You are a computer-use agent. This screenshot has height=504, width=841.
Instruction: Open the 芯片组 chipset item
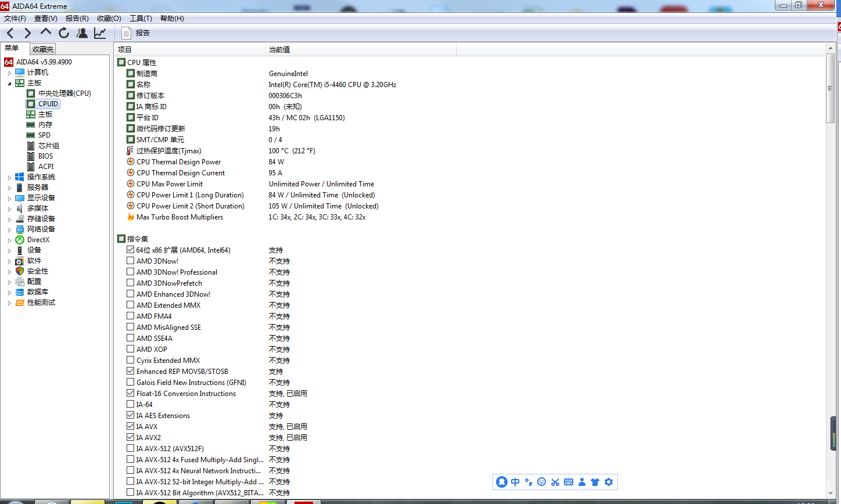click(49, 146)
